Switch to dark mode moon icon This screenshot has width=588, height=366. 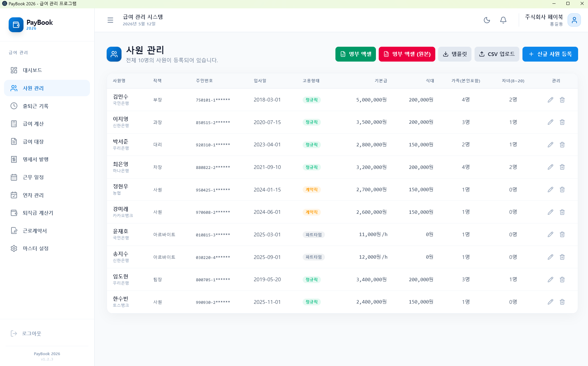487,20
